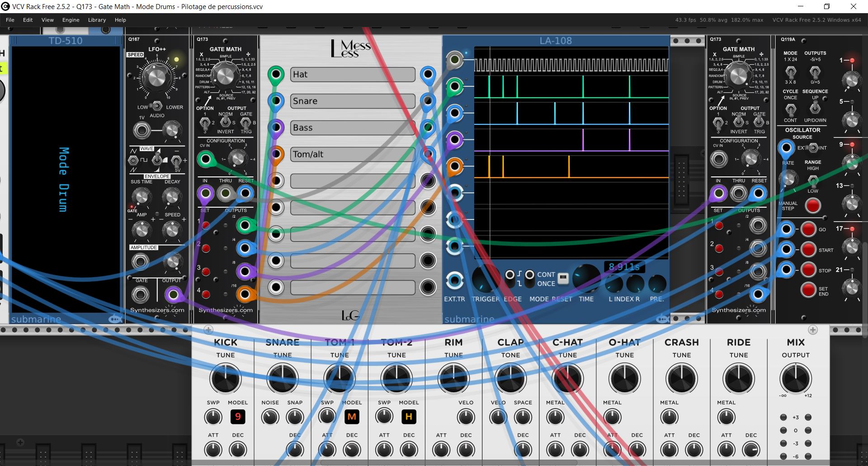Click the Bass label field in LessMess
The width and height of the screenshot is (868, 466).
tap(353, 128)
